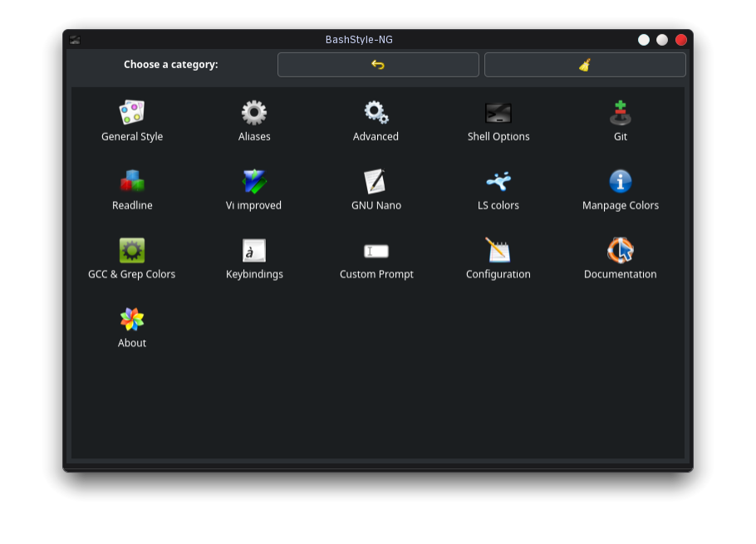Viewport: 756px width, 544px height.
Task: Click the yellow back arrow button
Action: 378,65
